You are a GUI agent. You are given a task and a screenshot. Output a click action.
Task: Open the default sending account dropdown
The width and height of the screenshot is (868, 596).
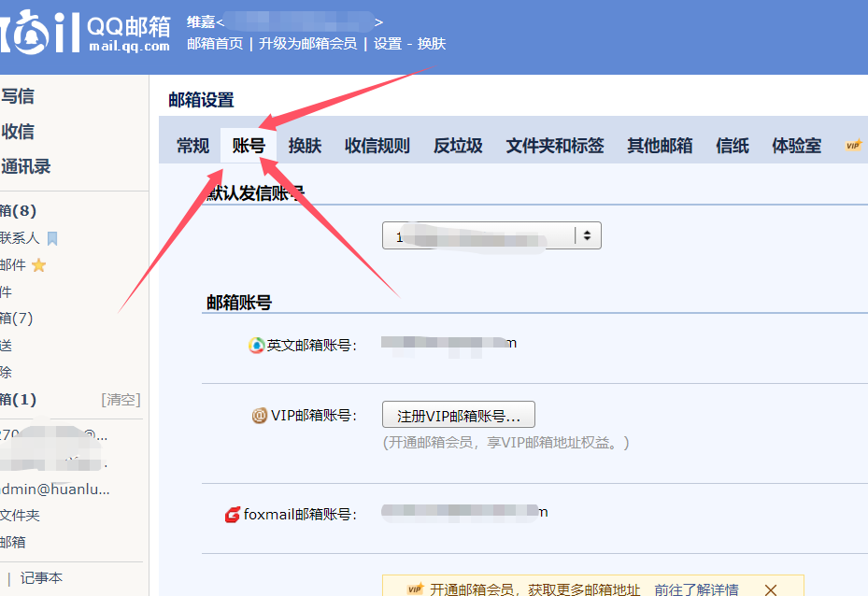(x=587, y=235)
